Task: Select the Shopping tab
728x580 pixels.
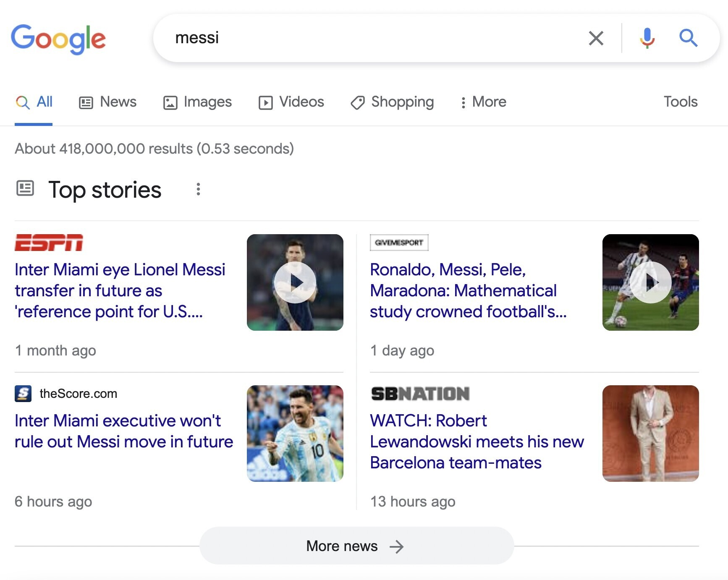Action: [x=392, y=102]
